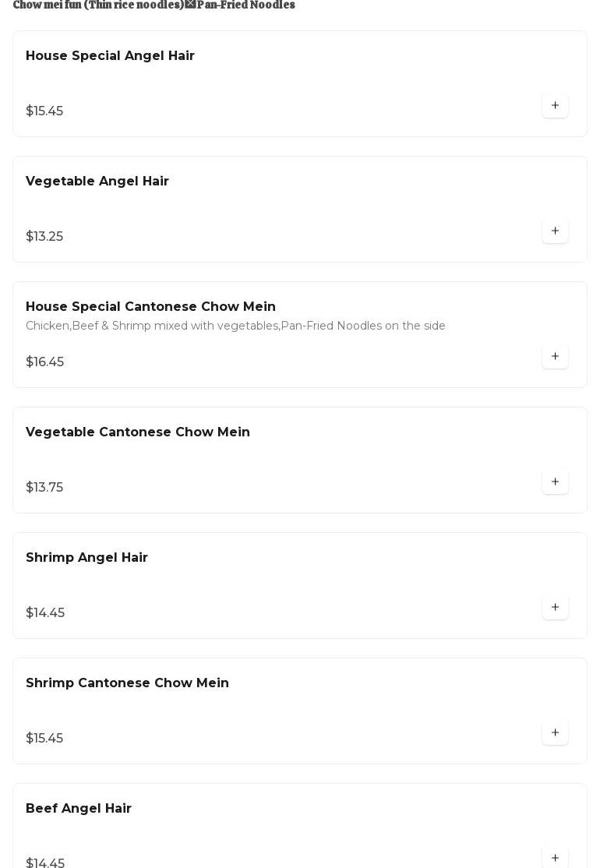Click the $14.45 price under Shrimp Angel Hair
This screenshot has height=868, width=600.
coord(45,613)
